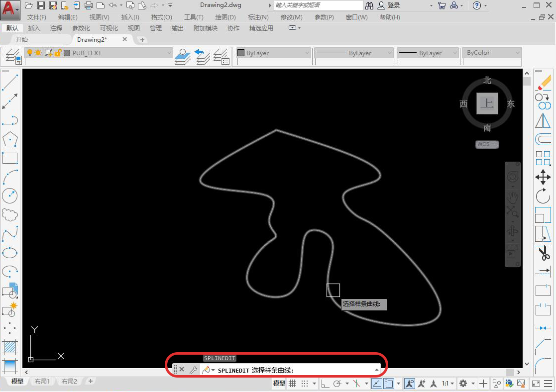Select the Erase tool
This screenshot has width=556, height=392.
(x=543, y=83)
